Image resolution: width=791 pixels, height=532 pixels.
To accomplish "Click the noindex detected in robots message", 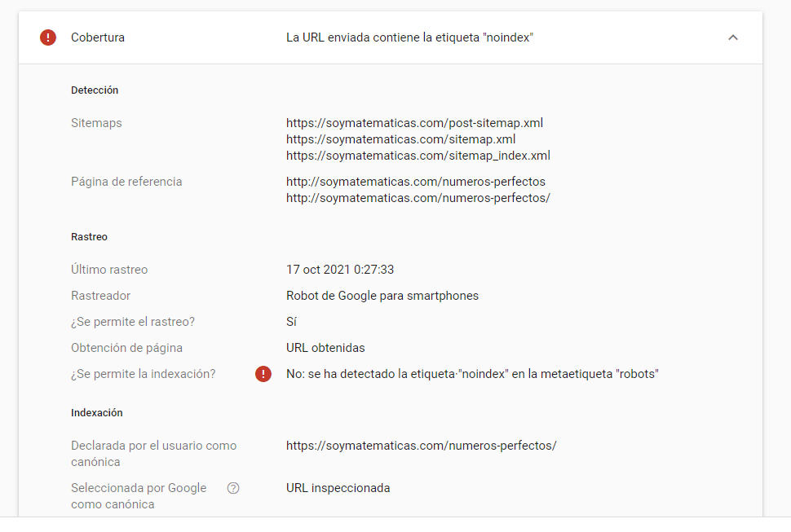I will [472, 374].
